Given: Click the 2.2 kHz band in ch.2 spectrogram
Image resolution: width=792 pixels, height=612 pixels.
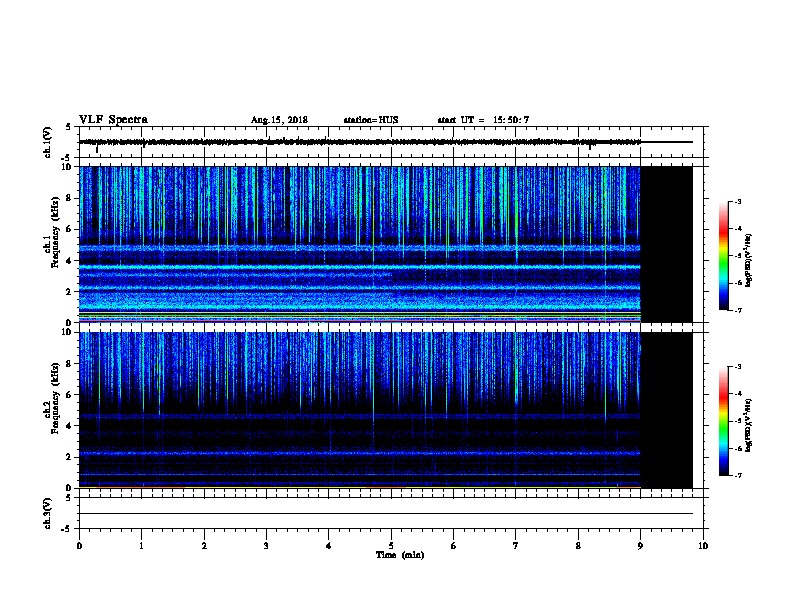Looking at the screenshot, I should tap(360, 453).
